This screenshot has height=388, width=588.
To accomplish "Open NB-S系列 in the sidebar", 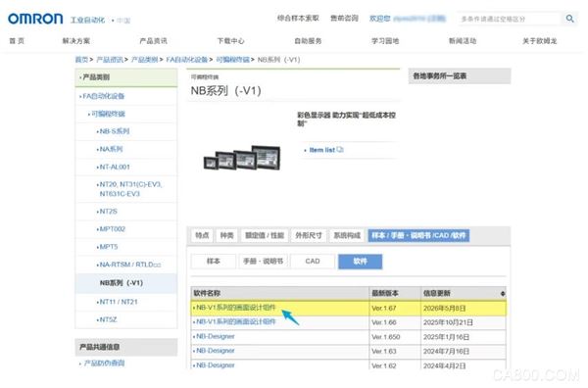I will click(x=115, y=131).
